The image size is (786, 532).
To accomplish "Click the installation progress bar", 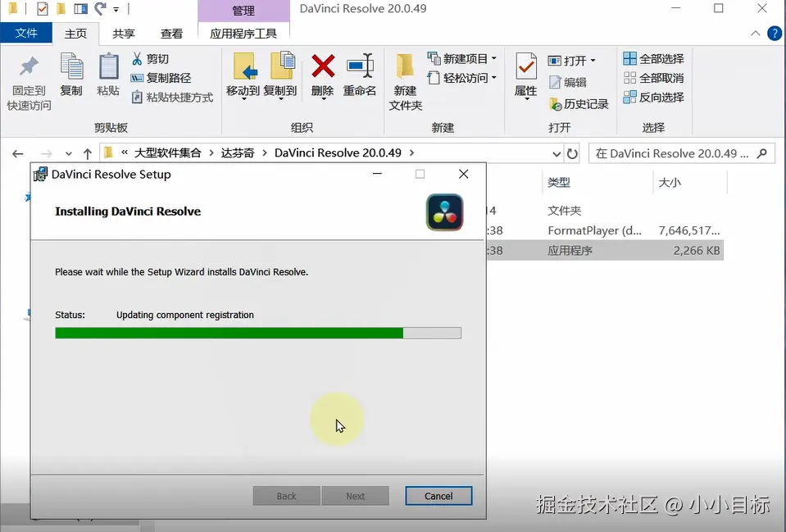I will coord(258,333).
